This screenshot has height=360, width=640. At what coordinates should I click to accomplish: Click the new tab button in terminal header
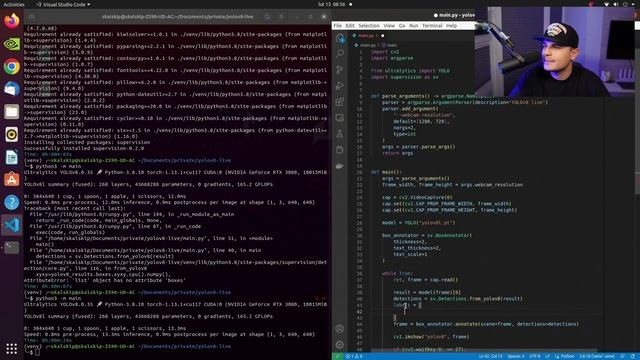pos(32,17)
